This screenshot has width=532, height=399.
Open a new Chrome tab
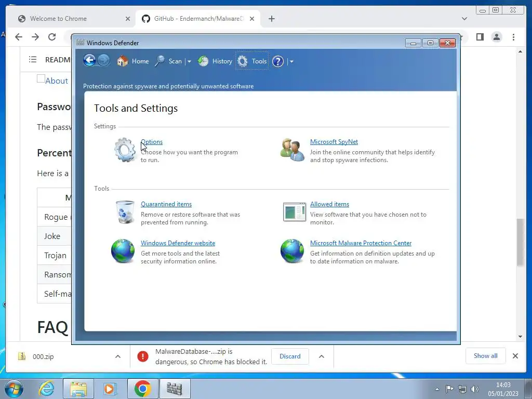[271, 19]
